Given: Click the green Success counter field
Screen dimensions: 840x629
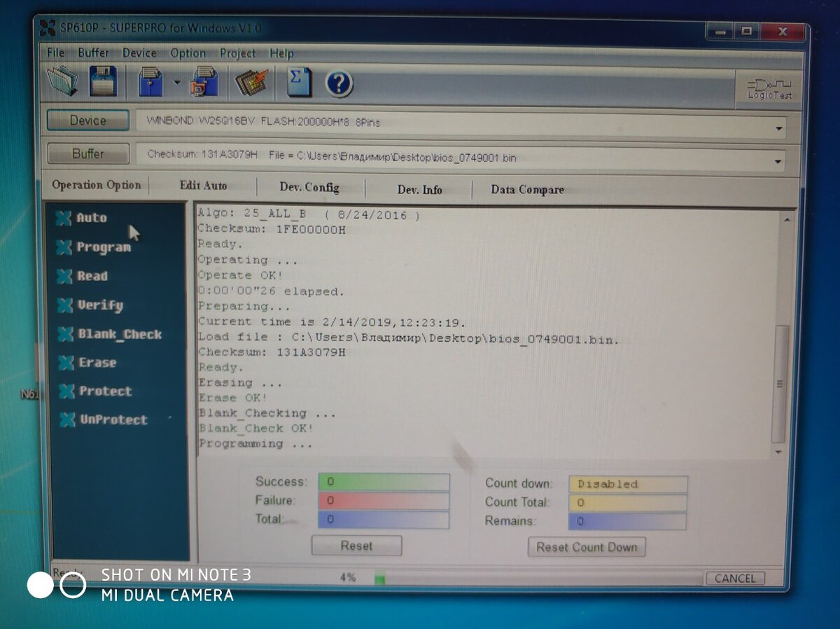Looking at the screenshot, I should tap(384, 482).
